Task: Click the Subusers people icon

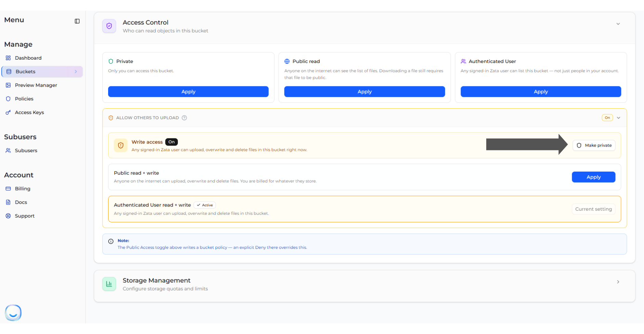Action: (x=8, y=150)
